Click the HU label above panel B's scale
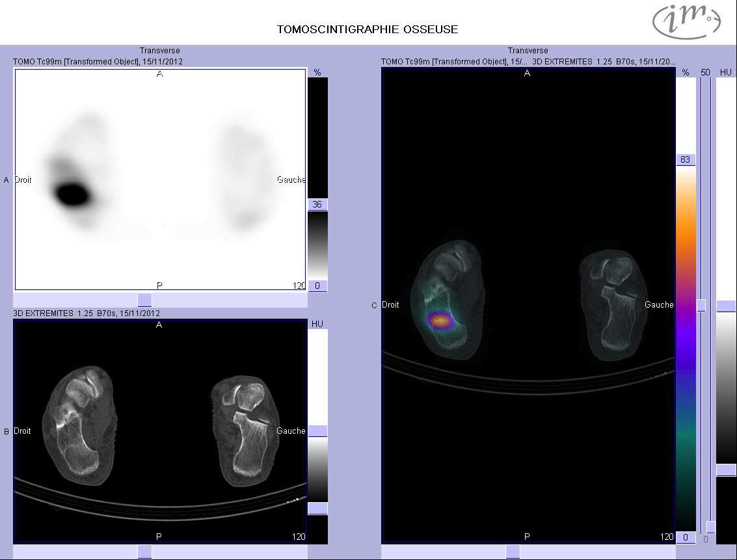Screen dimensions: 737x560 (317, 324)
